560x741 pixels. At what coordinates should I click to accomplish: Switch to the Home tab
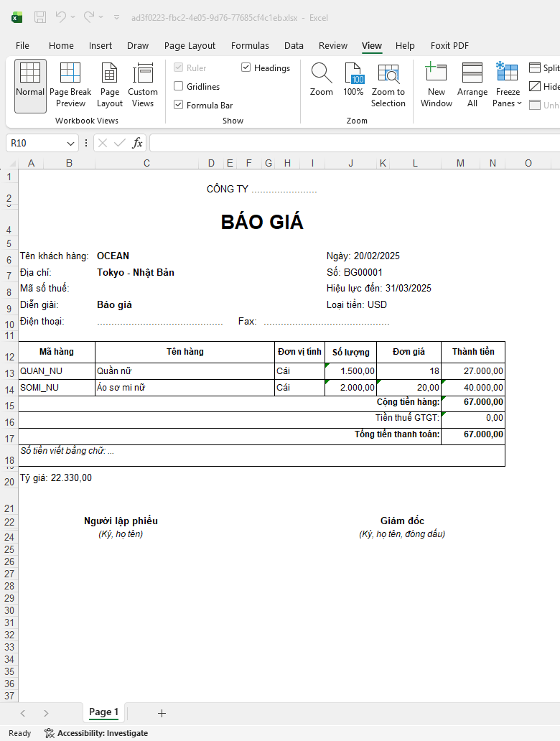point(61,46)
